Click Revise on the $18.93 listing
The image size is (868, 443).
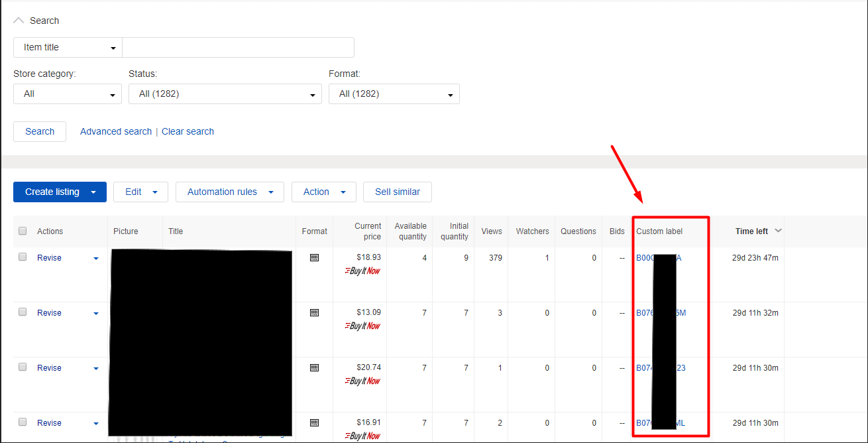click(49, 258)
